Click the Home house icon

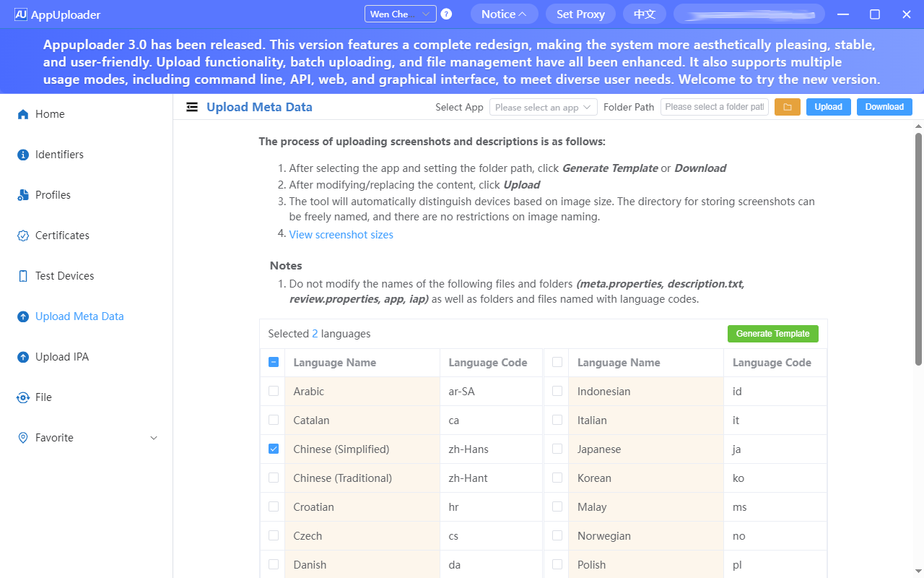[23, 114]
